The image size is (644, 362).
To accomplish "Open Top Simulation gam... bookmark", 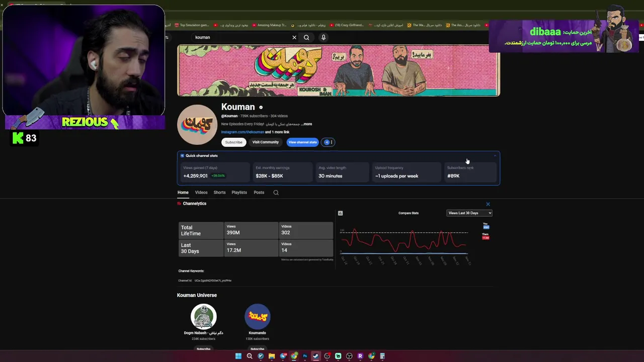I will click(191, 25).
